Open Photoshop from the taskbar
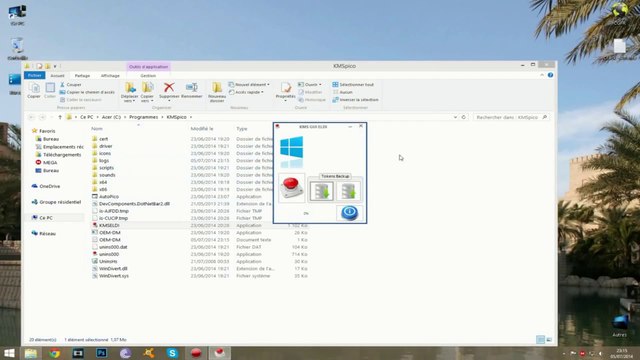Image resolution: width=640 pixels, height=360 pixels. point(102,353)
